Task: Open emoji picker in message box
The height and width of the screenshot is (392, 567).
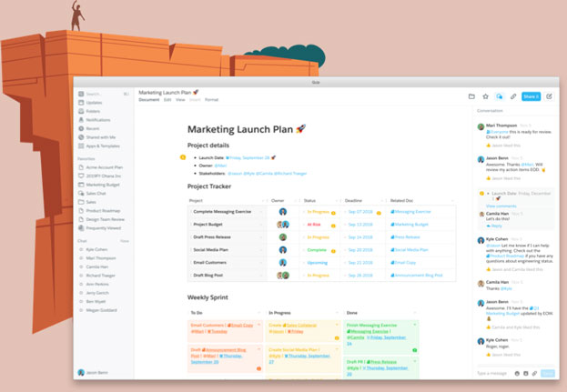Action: (x=517, y=373)
